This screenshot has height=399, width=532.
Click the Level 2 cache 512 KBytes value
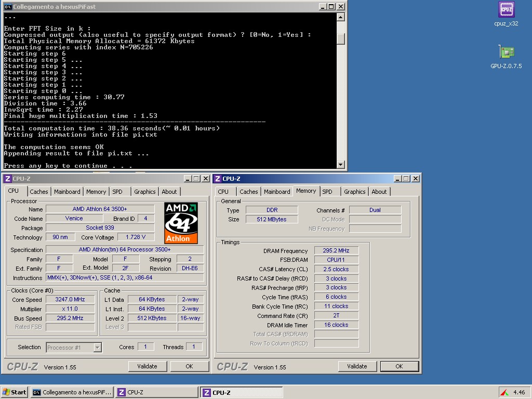pyautogui.click(x=152, y=318)
